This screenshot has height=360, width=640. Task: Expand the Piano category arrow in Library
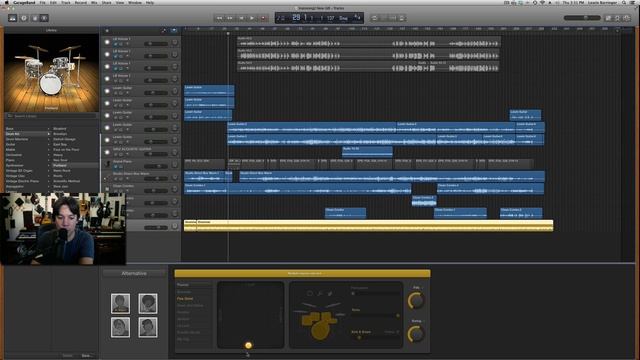point(49,160)
